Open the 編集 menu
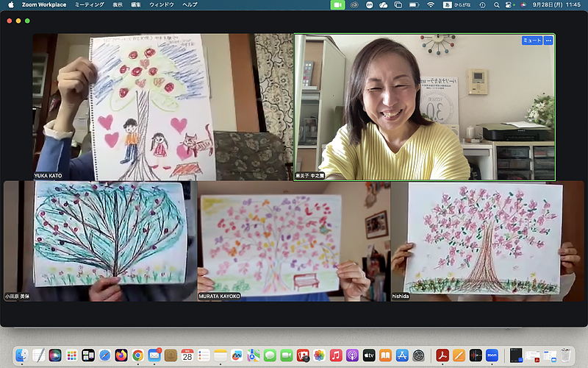Image resolution: width=588 pixels, height=368 pixels. [x=136, y=4]
